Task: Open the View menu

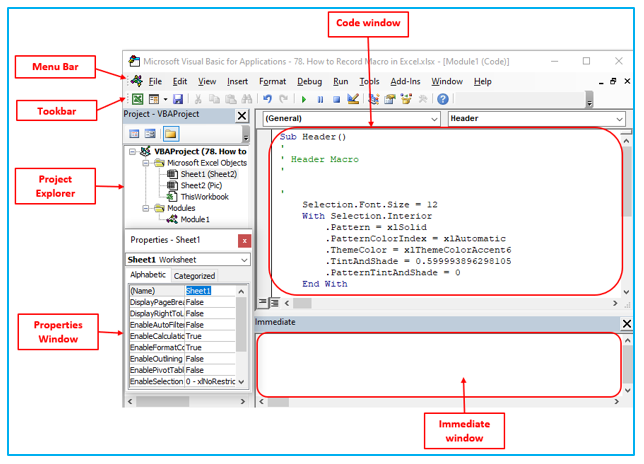Action: coord(207,81)
